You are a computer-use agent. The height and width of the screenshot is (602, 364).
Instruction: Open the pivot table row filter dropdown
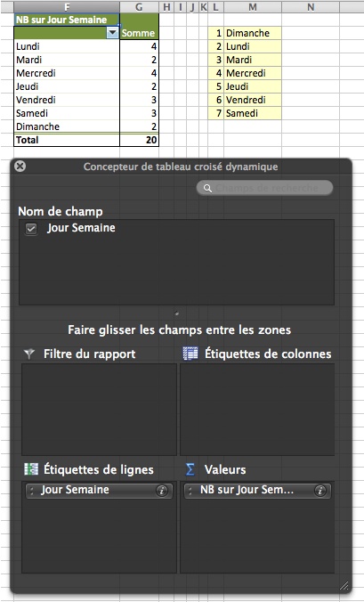[112, 33]
